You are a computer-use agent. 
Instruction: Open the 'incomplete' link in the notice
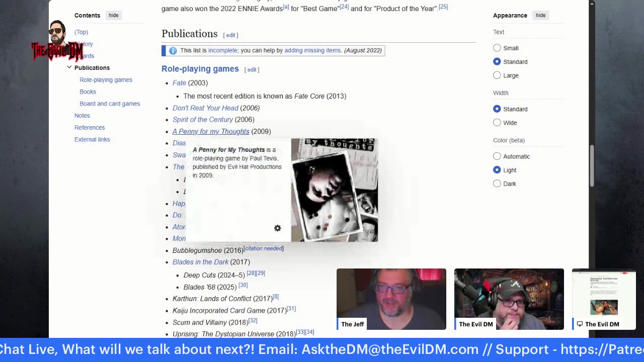tap(222, 50)
